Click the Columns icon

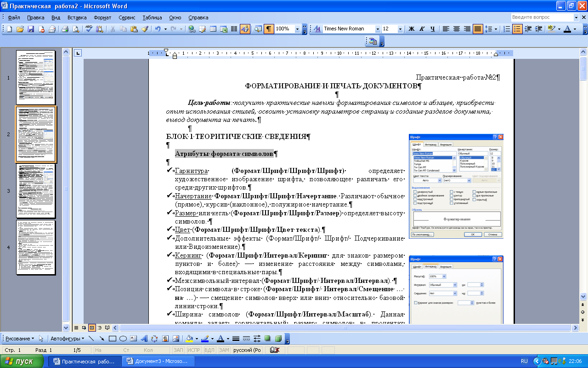(234, 29)
